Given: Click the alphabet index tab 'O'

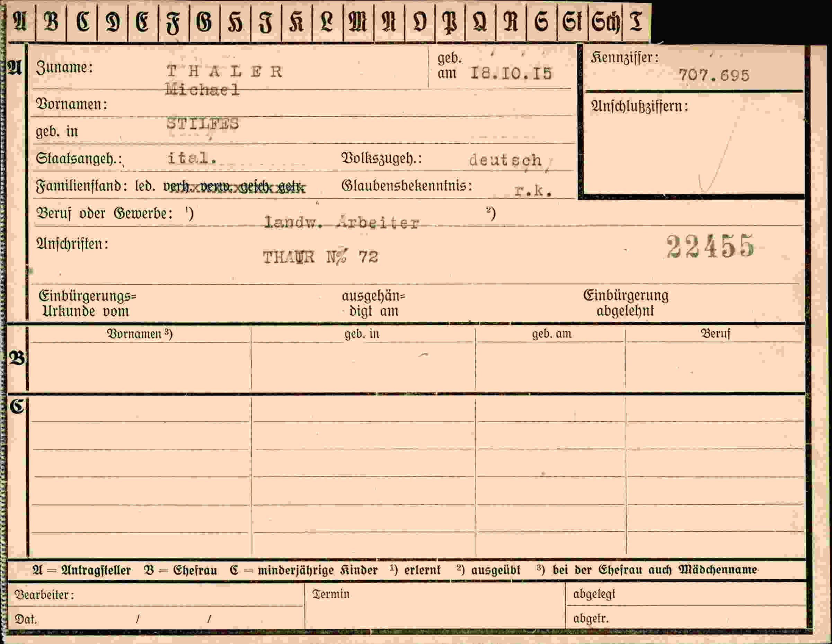Looking at the screenshot, I should coord(419,22).
